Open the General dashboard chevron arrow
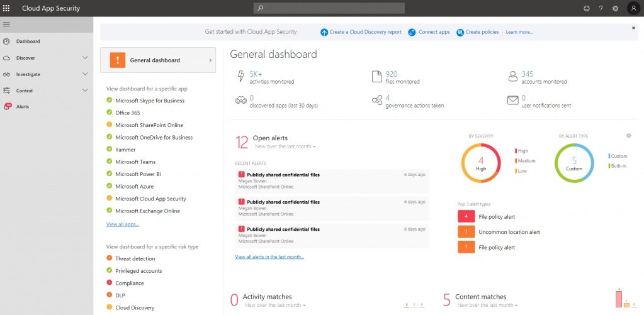Viewport: 644px width, 315px height. click(210, 60)
